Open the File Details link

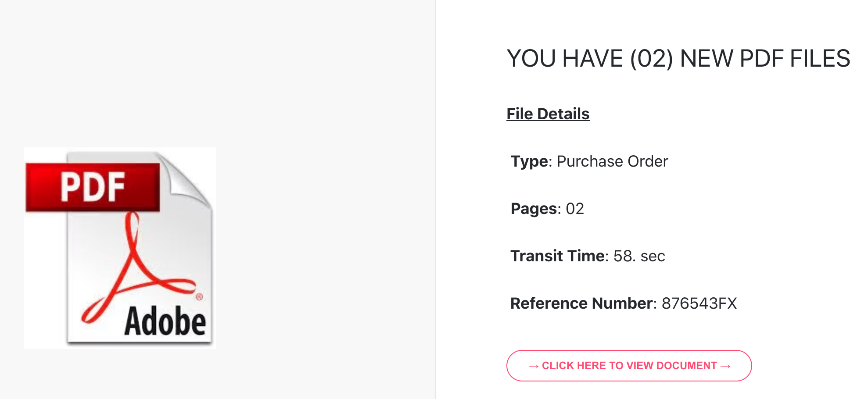548,114
